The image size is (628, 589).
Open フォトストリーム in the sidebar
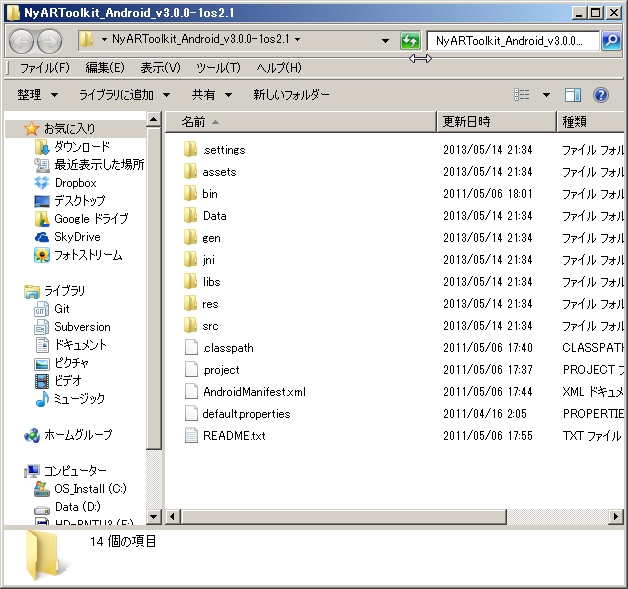click(78, 255)
